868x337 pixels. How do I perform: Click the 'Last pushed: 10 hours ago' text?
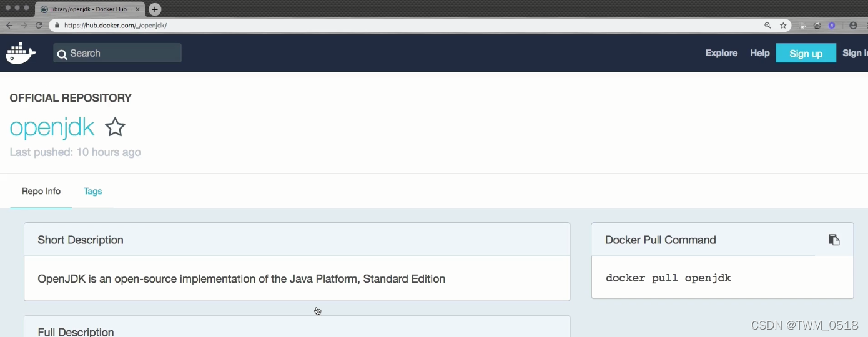click(75, 152)
